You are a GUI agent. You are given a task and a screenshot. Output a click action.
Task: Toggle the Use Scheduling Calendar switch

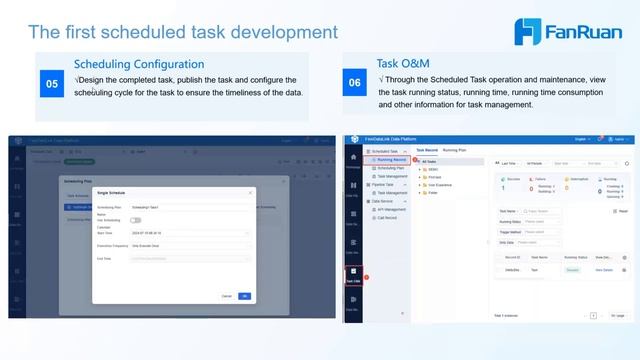coord(136,220)
